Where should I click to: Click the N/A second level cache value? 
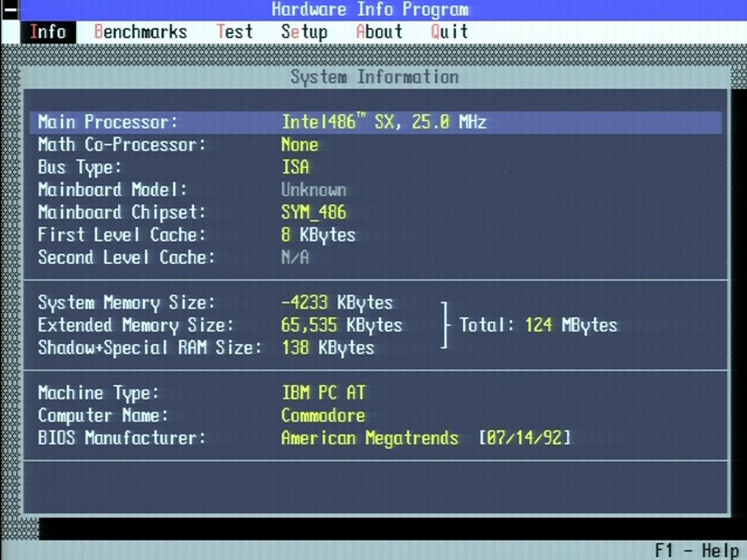coord(295,257)
